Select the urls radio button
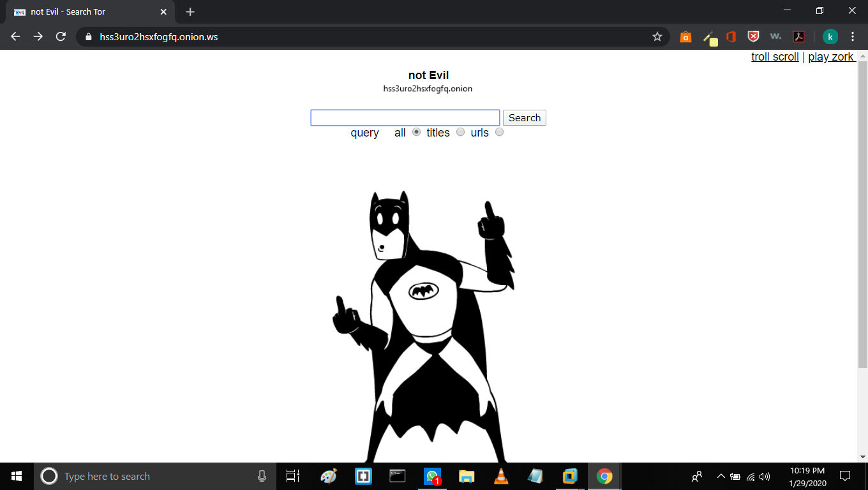 tap(500, 132)
